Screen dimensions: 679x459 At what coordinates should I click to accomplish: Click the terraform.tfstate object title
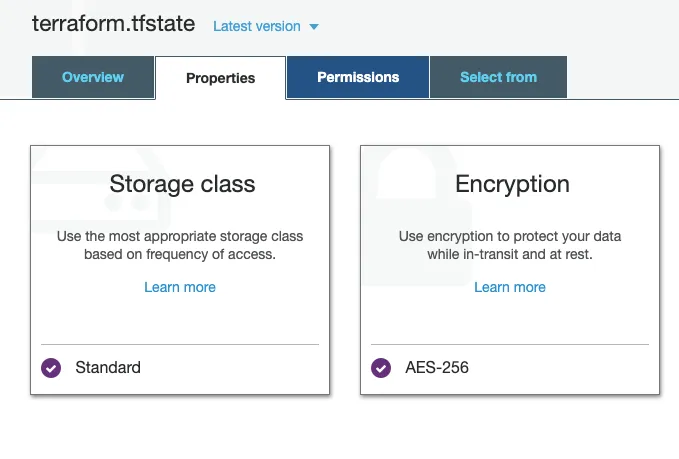(114, 25)
